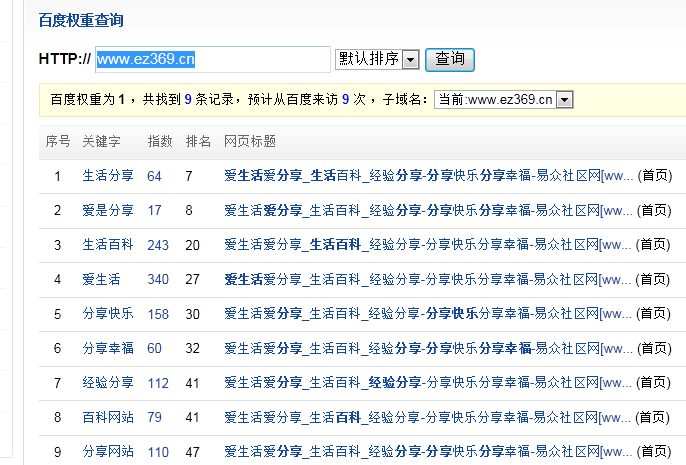
Task: Open keyword link 经验分享
Action: 107,382
